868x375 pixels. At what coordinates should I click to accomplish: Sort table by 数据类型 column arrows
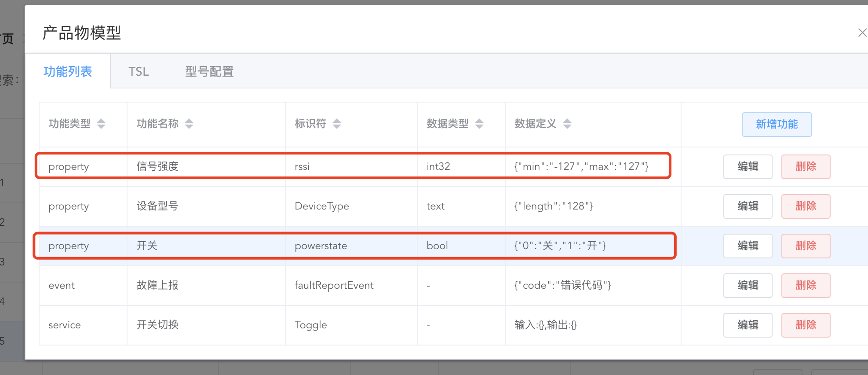coord(479,124)
